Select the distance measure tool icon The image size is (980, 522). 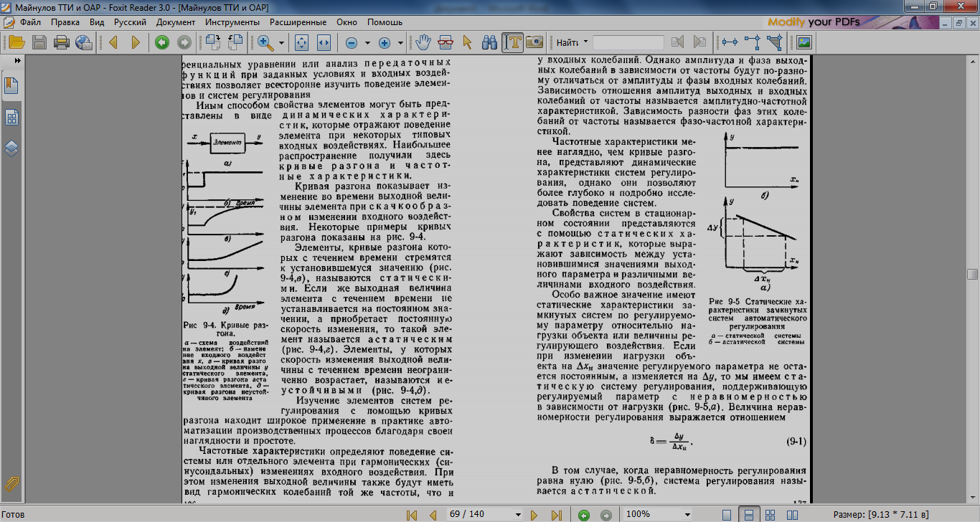(x=730, y=42)
